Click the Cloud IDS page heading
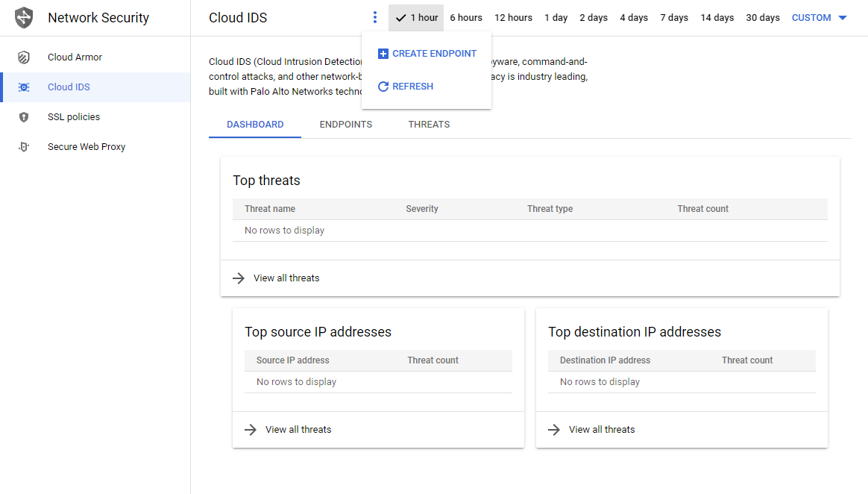 point(238,18)
